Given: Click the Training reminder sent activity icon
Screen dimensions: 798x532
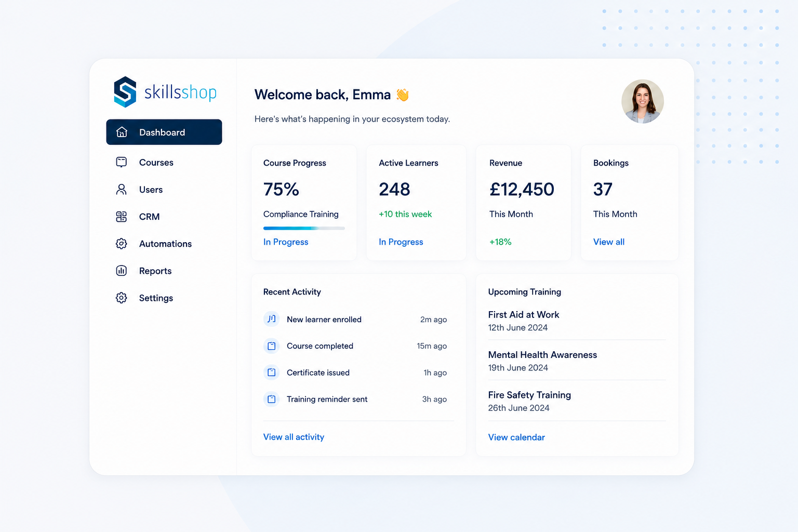Looking at the screenshot, I should point(271,399).
